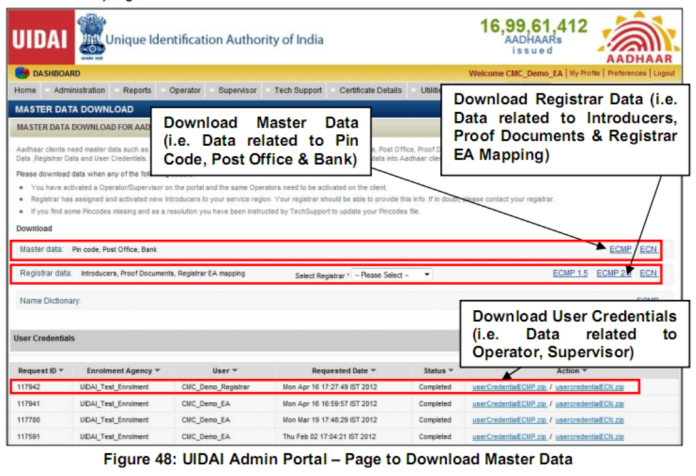Open the Certificate Details menu
696x476 pixels.
(370, 90)
